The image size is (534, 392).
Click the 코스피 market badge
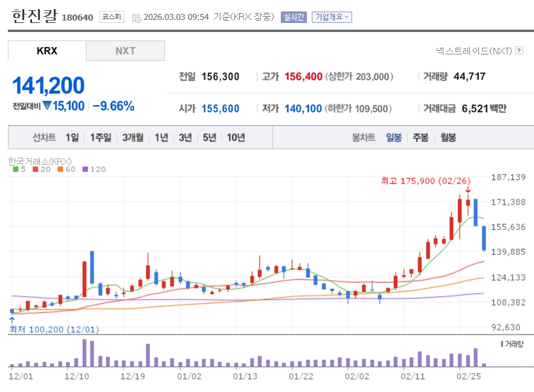[x=112, y=17]
